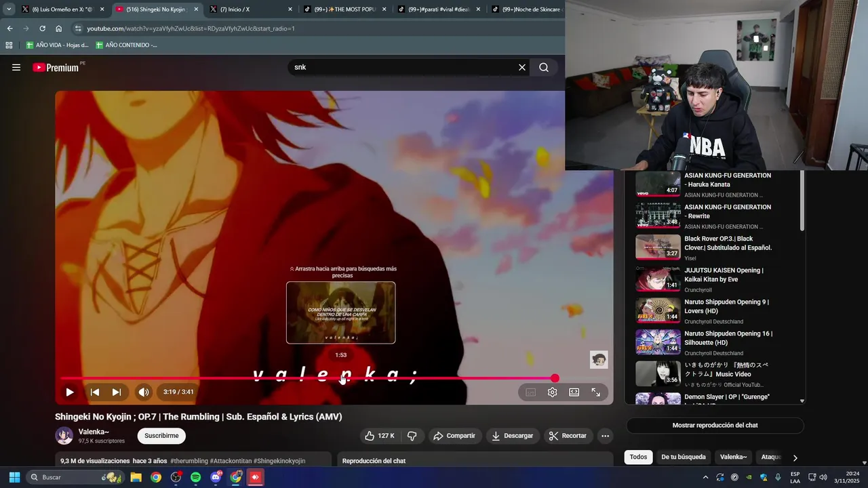Reload the current page
The height and width of the screenshot is (488, 868).
click(x=42, y=28)
